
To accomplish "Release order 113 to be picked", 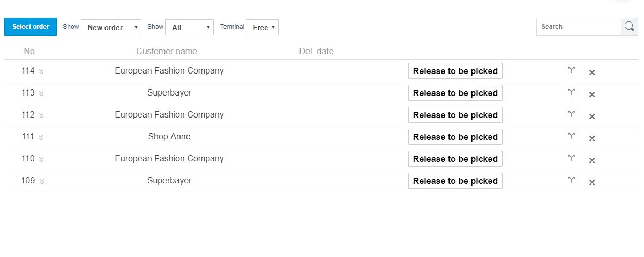I will point(455,93).
